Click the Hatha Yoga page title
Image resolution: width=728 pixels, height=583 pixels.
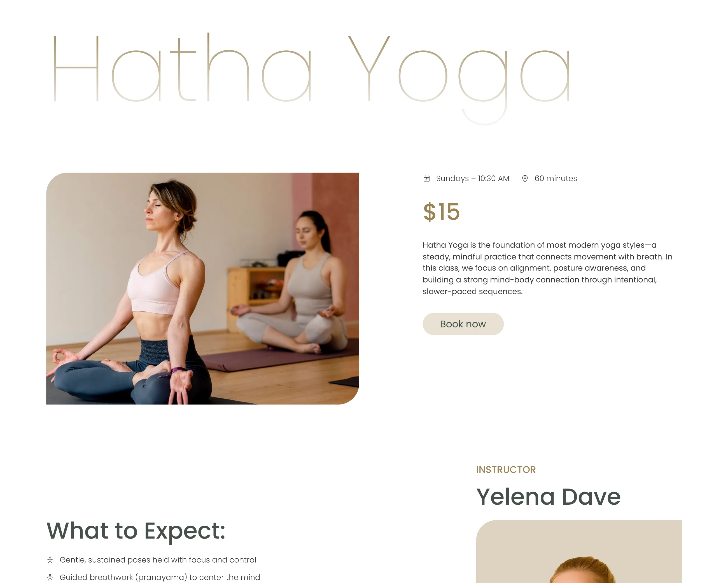(311, 79)
